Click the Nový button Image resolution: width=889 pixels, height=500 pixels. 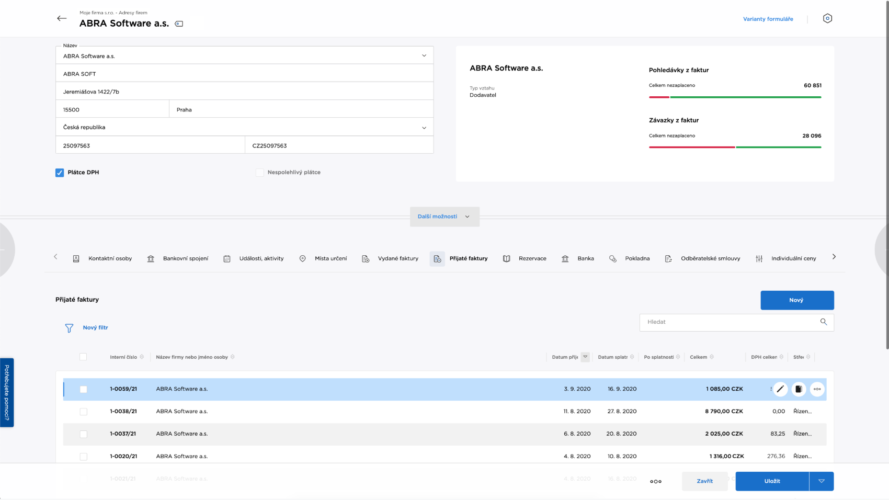pyautogui.click(x=797, y=300)
